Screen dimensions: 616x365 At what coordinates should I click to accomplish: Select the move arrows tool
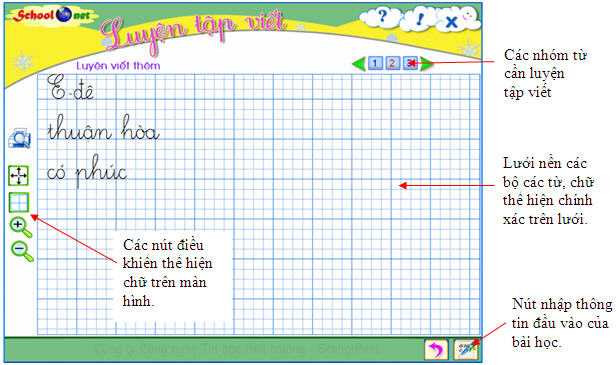coord(18,176)
